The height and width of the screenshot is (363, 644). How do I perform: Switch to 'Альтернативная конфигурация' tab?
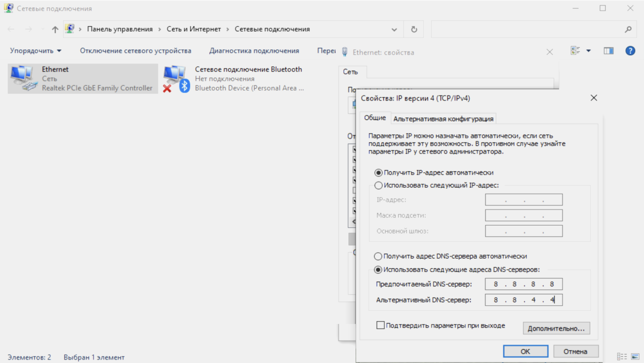[443, 119]
